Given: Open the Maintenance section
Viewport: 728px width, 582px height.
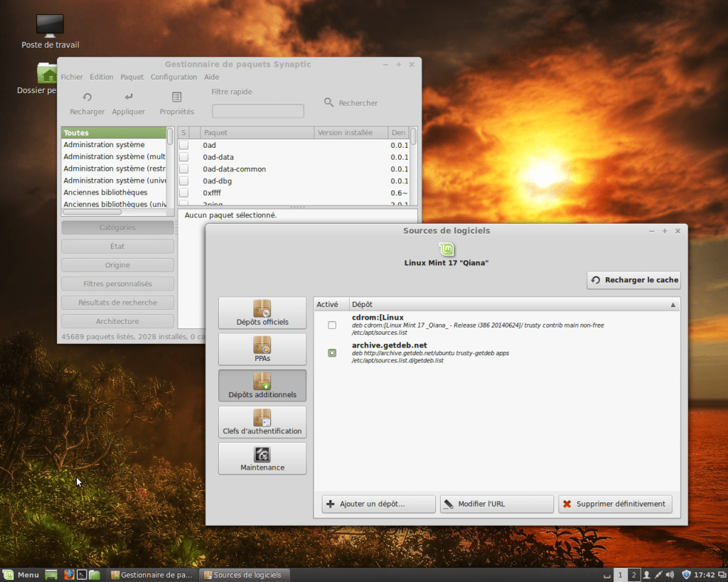Looking at the screenshot, I should (x=262, y=459).
